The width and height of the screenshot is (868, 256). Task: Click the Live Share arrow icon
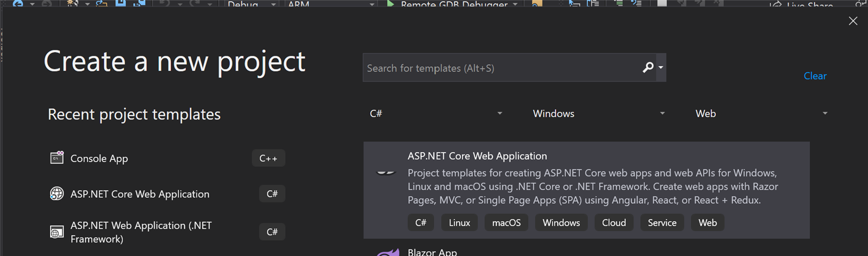[x=776, y=5]
